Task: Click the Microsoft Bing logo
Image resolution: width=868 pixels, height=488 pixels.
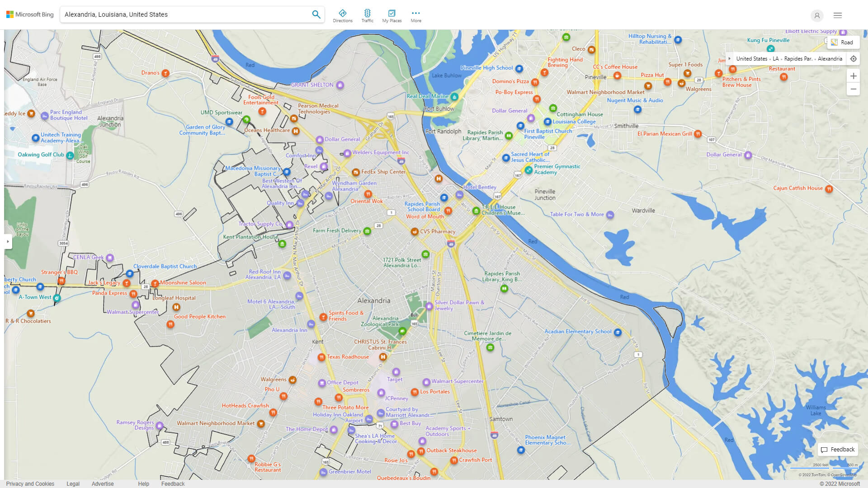Action: 29,14
